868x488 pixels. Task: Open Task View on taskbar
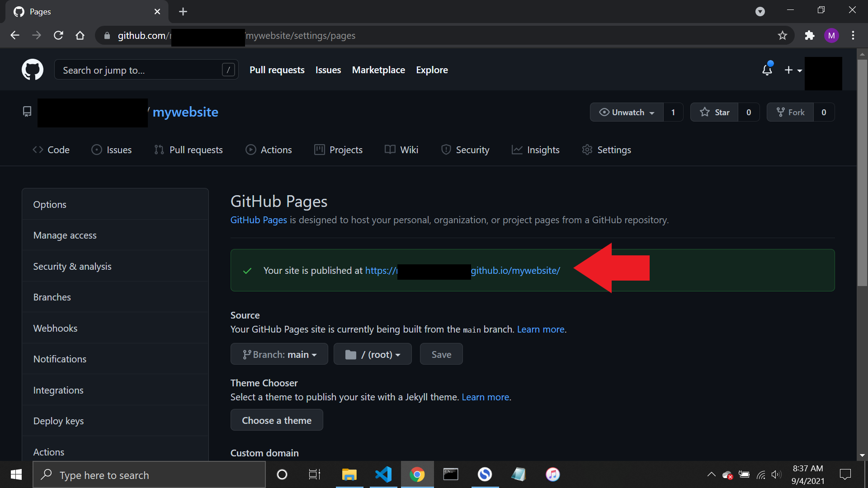click(315, 474)
